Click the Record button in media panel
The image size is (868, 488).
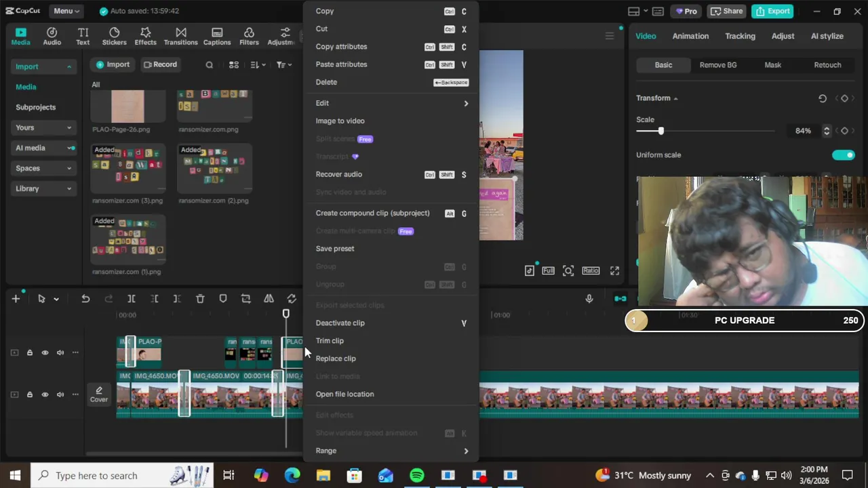coord(160,64)
